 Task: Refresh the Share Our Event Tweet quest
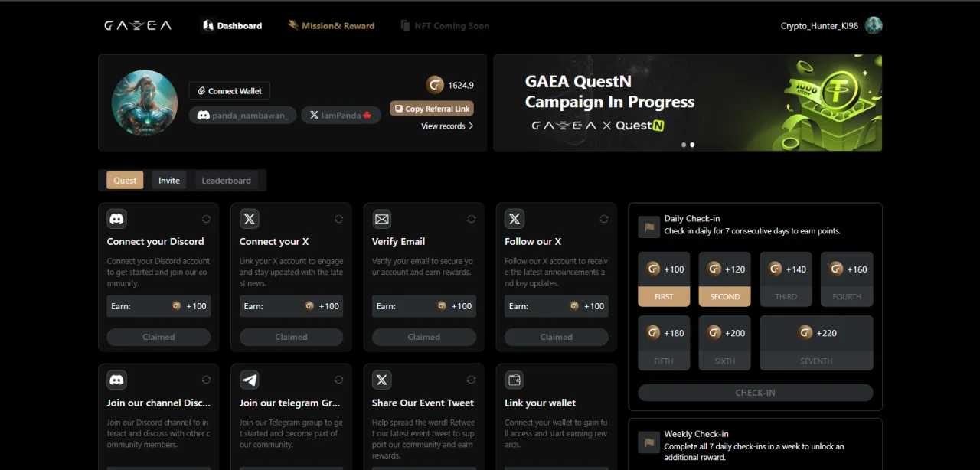[x=471, y=380]
